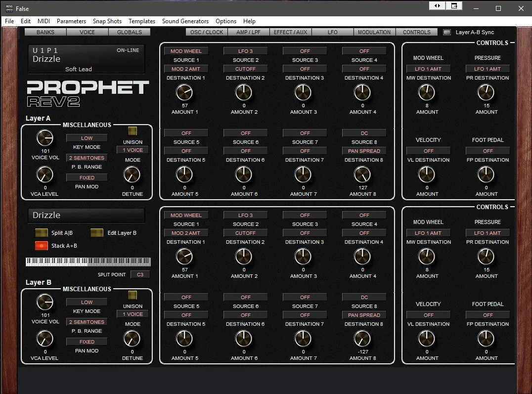Click the double-arrow title bar icon
The height and width of the screenshot is (394, 532).
coord(438,6)
